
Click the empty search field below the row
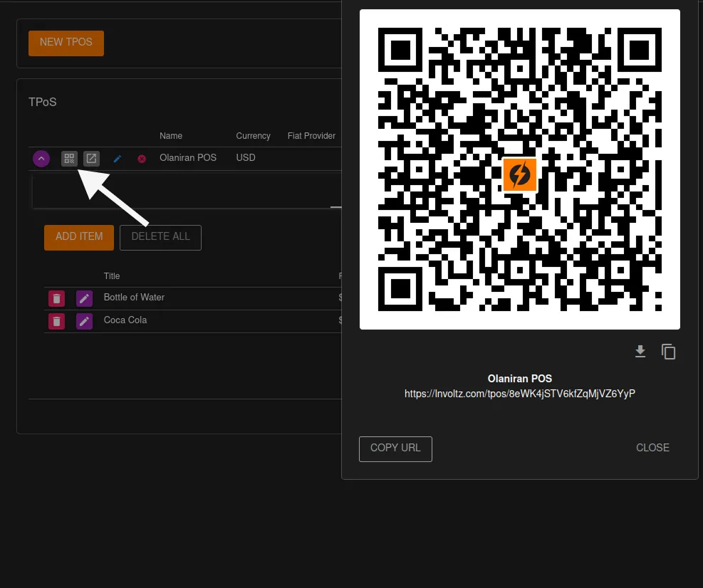(185, 191)
